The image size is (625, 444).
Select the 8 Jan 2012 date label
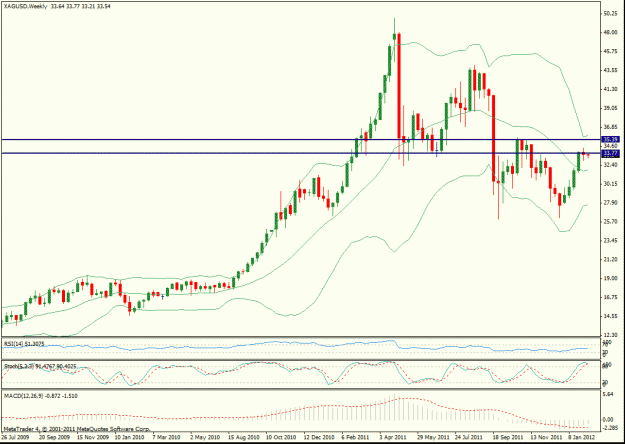(582, 437)
